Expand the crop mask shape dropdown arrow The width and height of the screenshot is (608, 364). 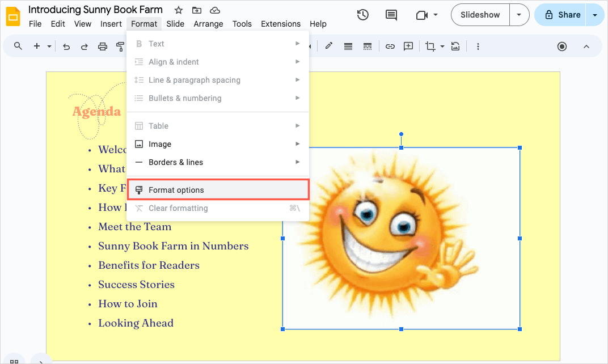[x=442, y=46]
